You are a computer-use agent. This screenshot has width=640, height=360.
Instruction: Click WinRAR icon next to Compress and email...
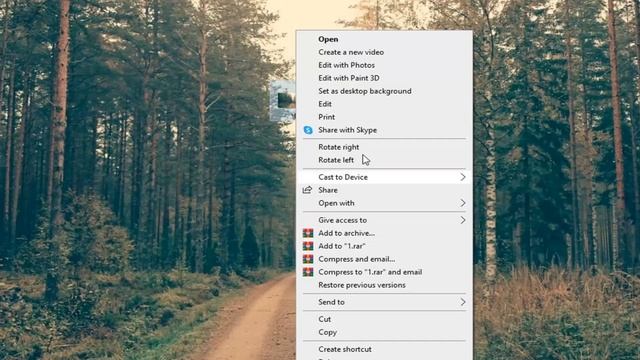tap(308, 259)
